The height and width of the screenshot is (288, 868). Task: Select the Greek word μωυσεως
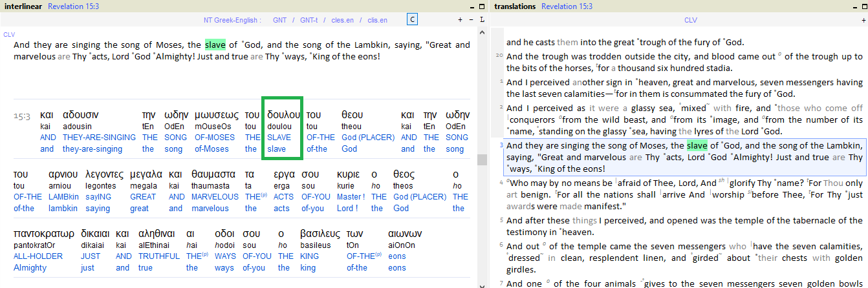click(x=217, y=115)
